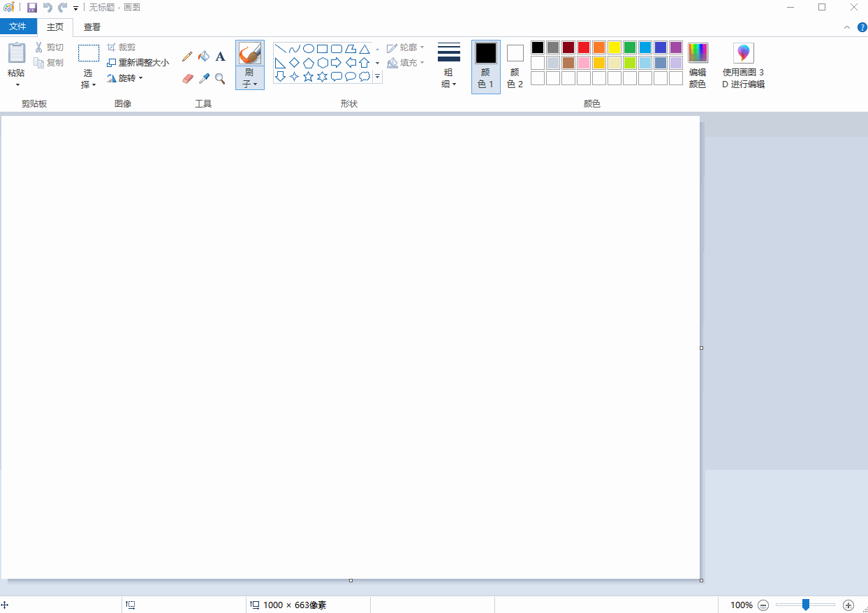Screen dimensions: 868x613
Task: Open the 文件 file menu
Action: 18,27
